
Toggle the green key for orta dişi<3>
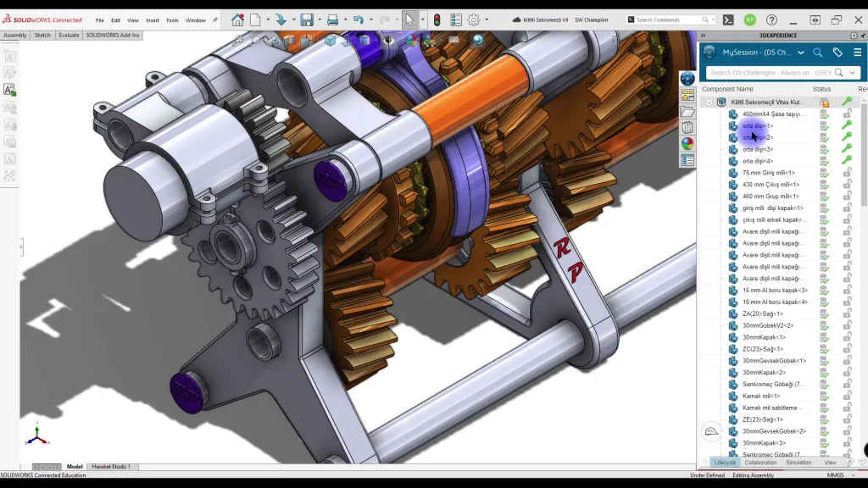(846, 149)
